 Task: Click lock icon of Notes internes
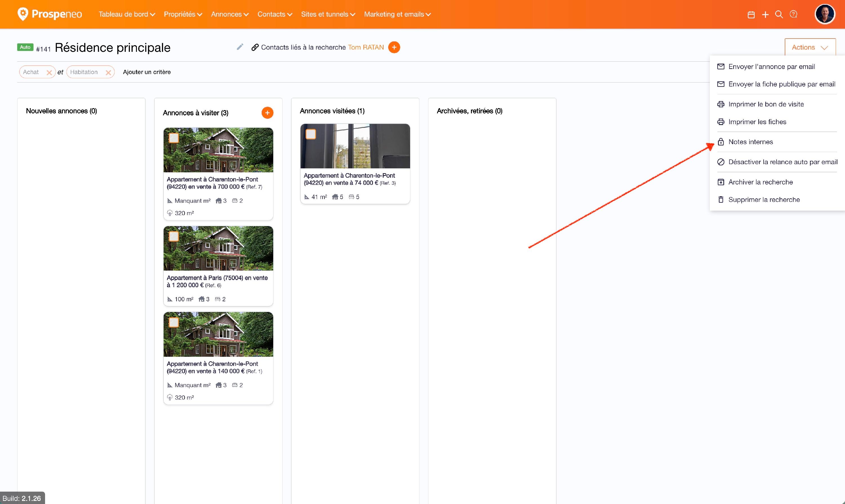(721, 142)
